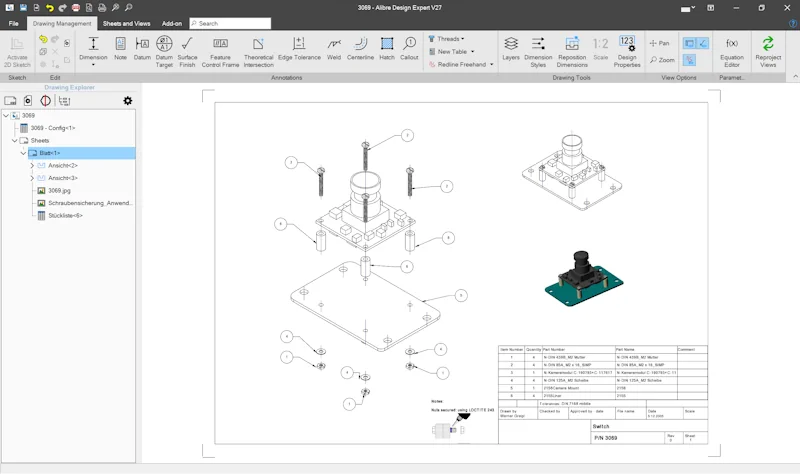
Task: Select the Surface Finish tool
Action: coord(187,52)
